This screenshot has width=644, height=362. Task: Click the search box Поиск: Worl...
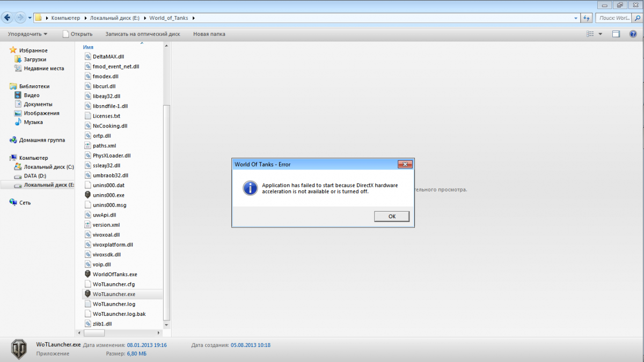click(615, 18)
